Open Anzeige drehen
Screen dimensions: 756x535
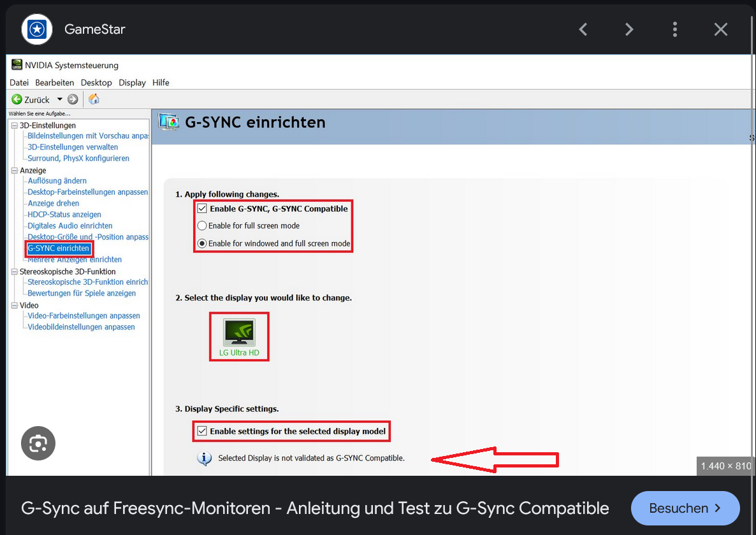pos(53,203)
